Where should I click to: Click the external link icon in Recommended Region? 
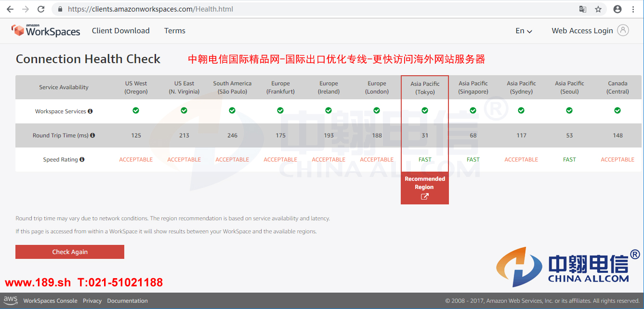click(x=424, y=196)
